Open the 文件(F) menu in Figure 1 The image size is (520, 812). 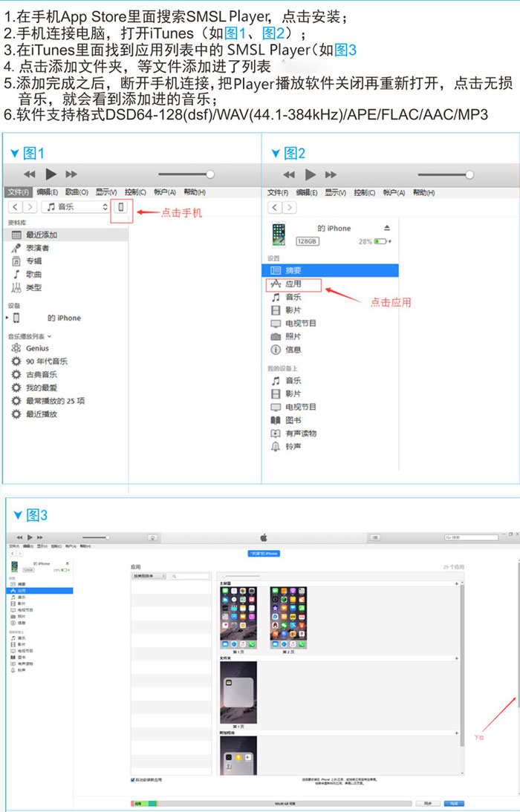18,192
